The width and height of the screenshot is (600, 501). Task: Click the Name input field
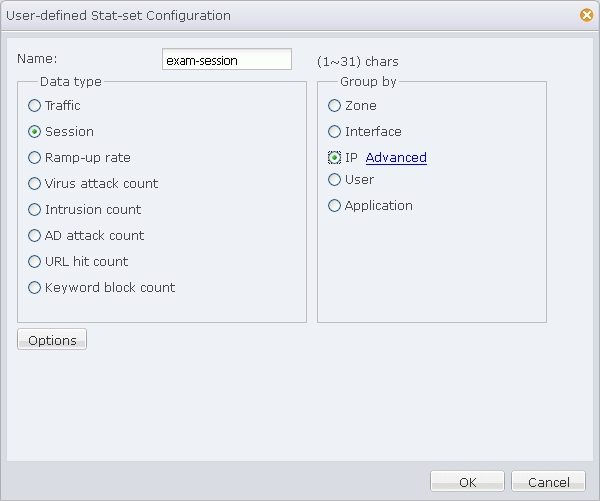(227, 60)
